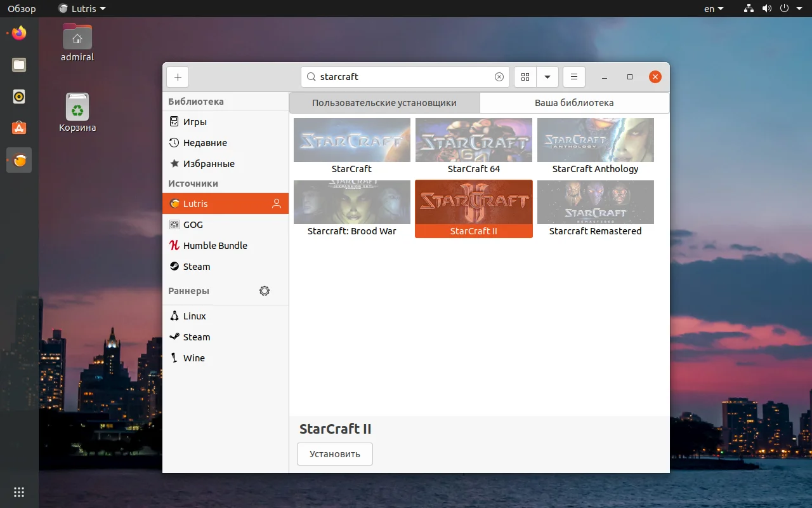Screen dimensions: 812x508
Task: Maximize the Lutris window
Action: 630,77
